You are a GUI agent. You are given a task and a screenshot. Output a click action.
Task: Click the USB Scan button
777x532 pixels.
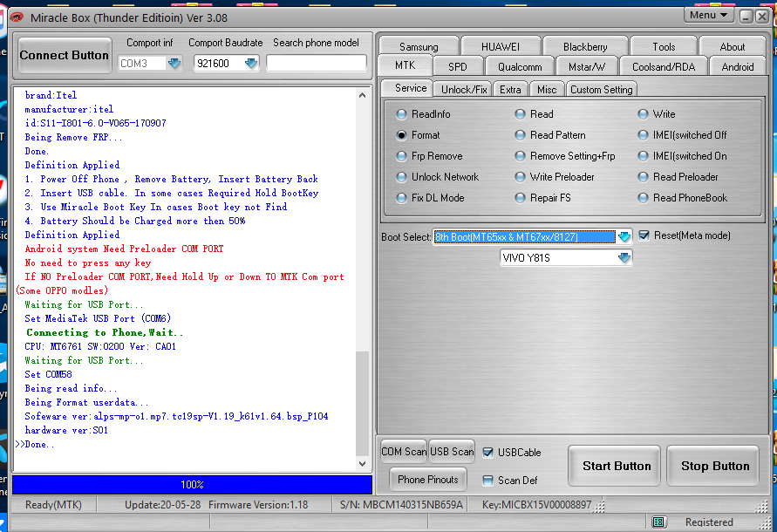coord(452,452)
